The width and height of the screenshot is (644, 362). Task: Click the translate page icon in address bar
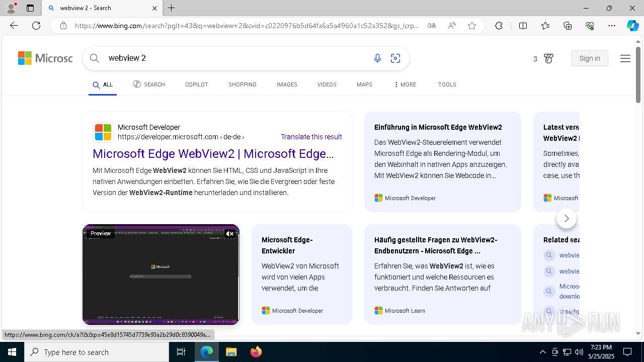pos(432,26)
